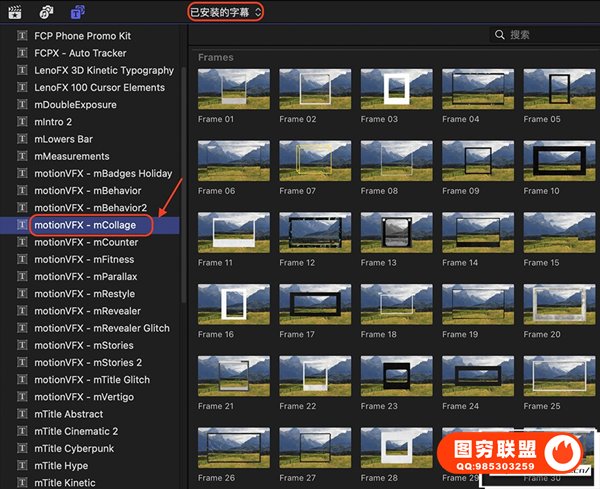This screenshot has height=489, width=600.
Task: Click the Titles and Generators sidebar icon
Action: [x=78, y=12]
